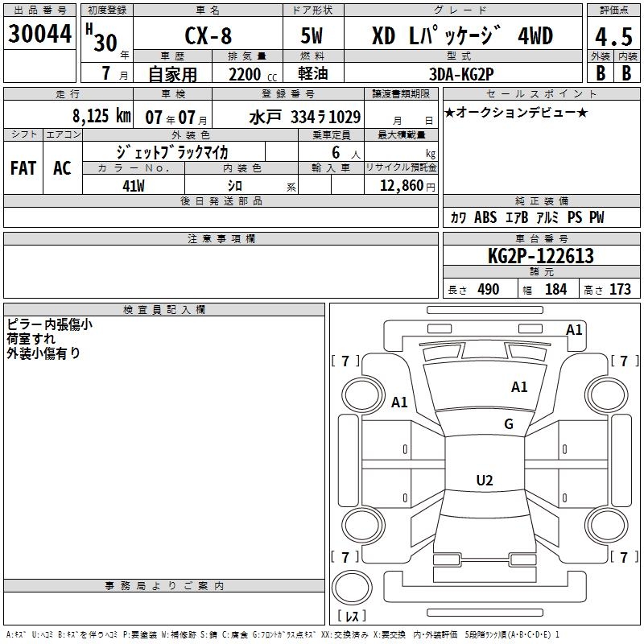Viewport: 644px width, 644px height.
Task: Click door type value 5W
Action: [x=312, y=35]
